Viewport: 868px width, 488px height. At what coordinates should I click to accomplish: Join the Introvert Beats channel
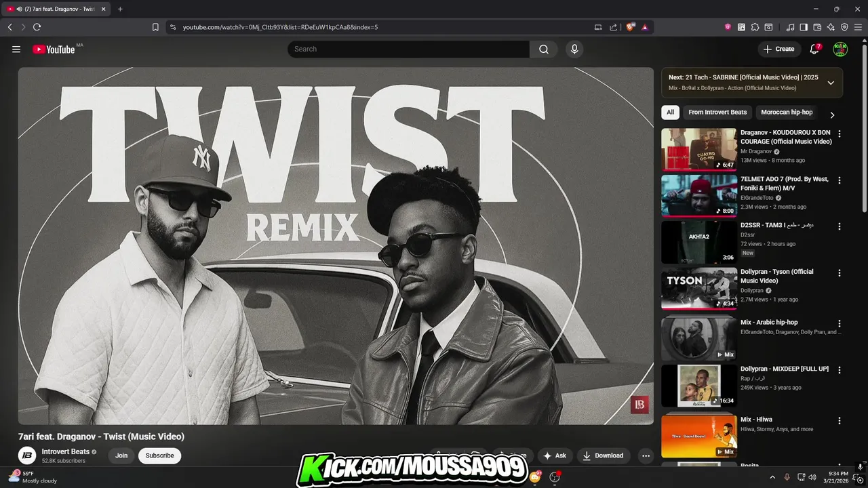tap(121, 455)
